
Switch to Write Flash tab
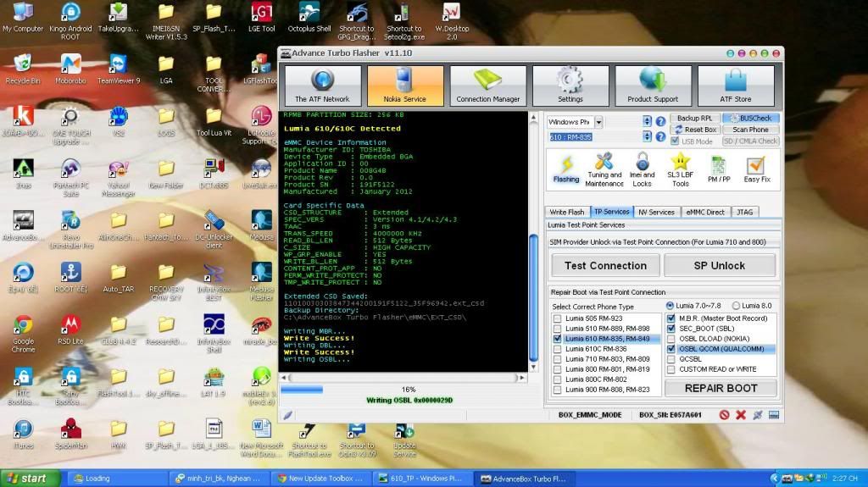[x=567, y=212]
